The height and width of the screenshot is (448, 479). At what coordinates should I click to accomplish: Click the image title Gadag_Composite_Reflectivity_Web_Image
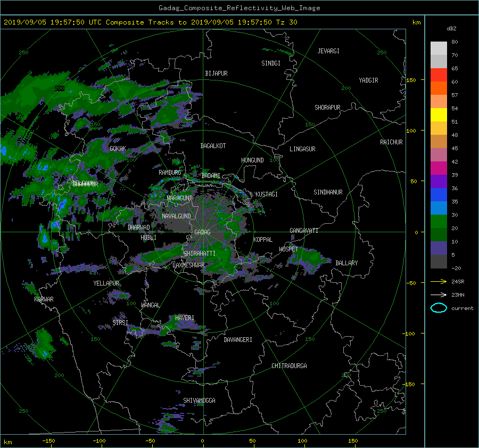(x=239, y=8)
